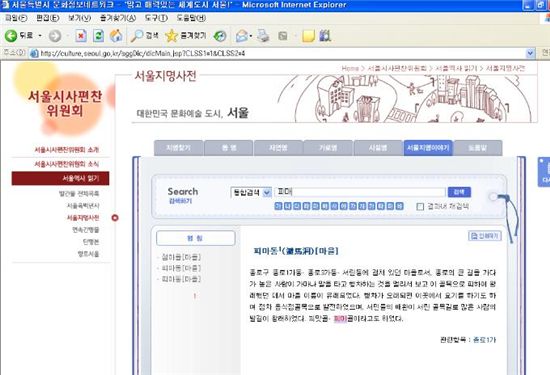Screen dimensions: 550x375
Task: Open the related item link 종로1가
Action: pyautogui.click(x=484, y=340)
